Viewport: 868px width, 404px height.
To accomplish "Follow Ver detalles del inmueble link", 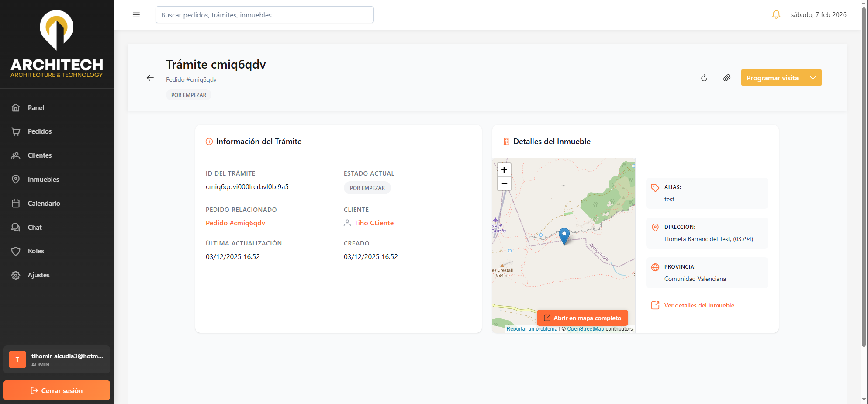I will pos(699,306).
